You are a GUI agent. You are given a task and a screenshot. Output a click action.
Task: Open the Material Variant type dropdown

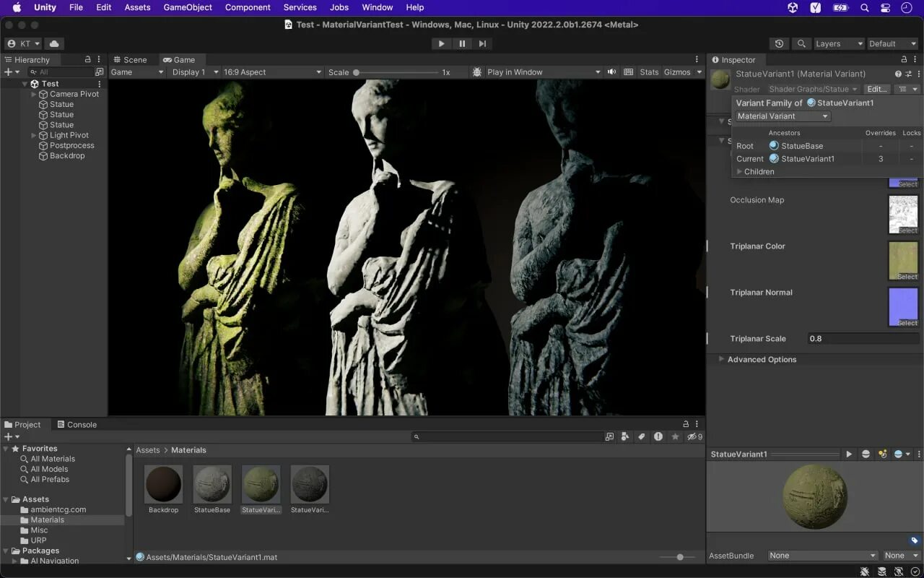point(783,116)
